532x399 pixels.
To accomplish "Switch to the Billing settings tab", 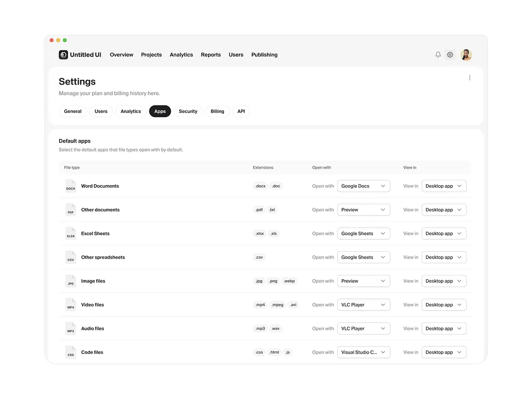I will click(217, 111).
